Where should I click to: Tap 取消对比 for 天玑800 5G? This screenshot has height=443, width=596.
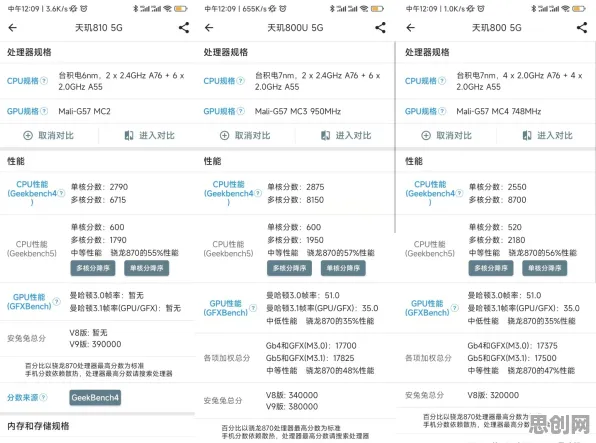click(447, 135)
